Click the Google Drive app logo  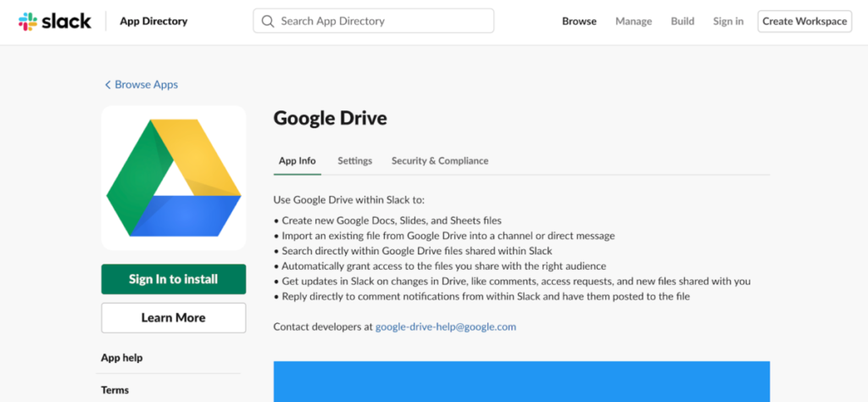click(x=174, y=178)
